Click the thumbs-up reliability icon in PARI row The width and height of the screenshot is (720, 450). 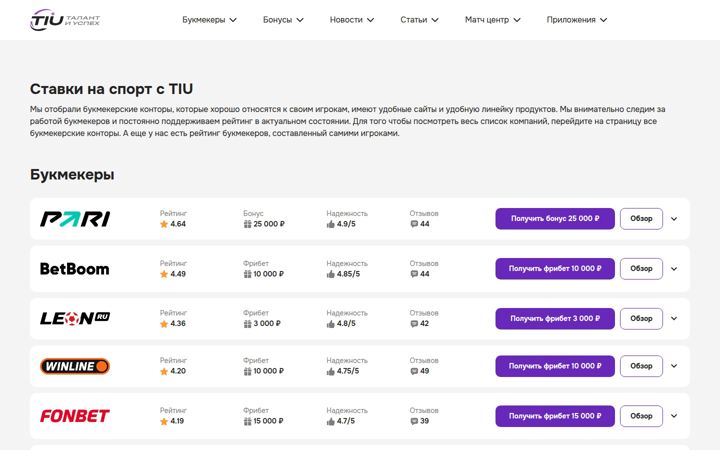[x=331, y=224]
